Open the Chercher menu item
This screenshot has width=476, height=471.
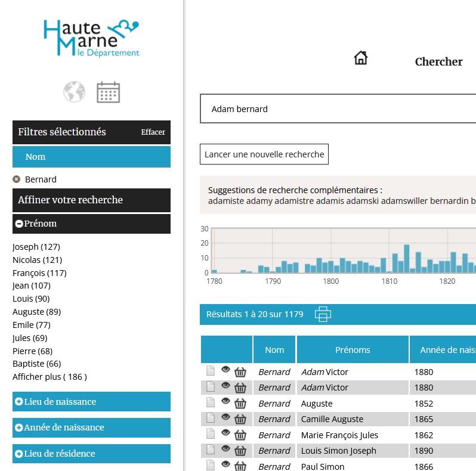tap(438, 62)
